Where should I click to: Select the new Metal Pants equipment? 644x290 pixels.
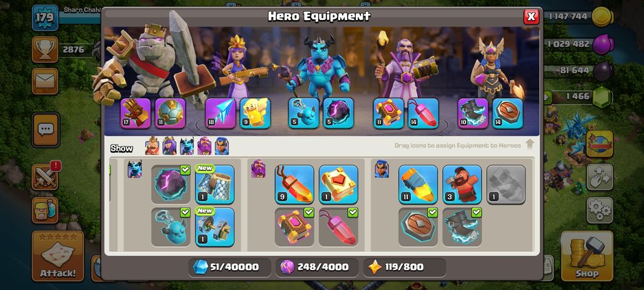tap(214, 184)
